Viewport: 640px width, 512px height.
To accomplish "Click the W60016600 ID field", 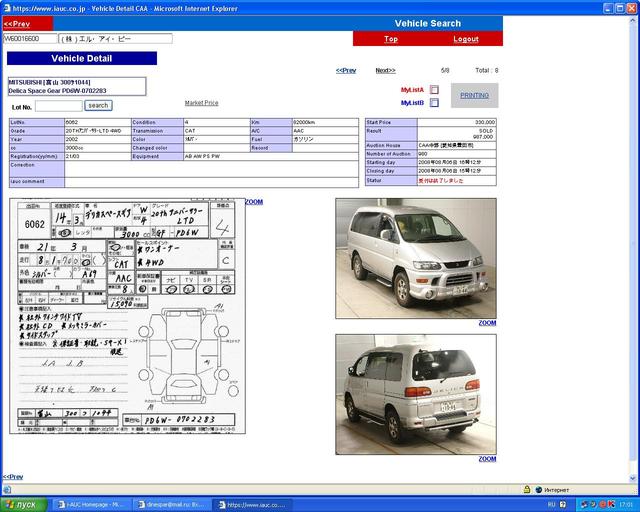I will coord(30,38).
